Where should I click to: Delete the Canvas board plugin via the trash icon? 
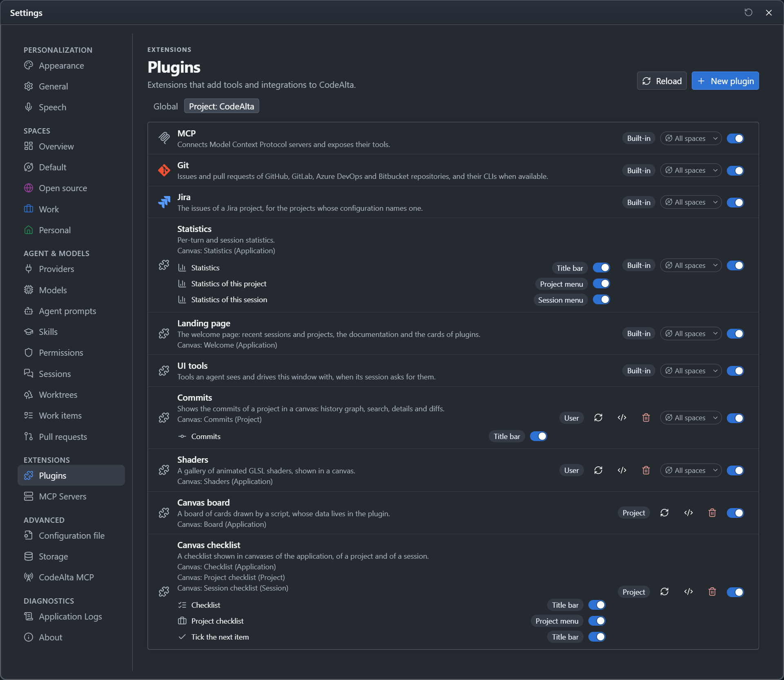[x=712, y=513]
